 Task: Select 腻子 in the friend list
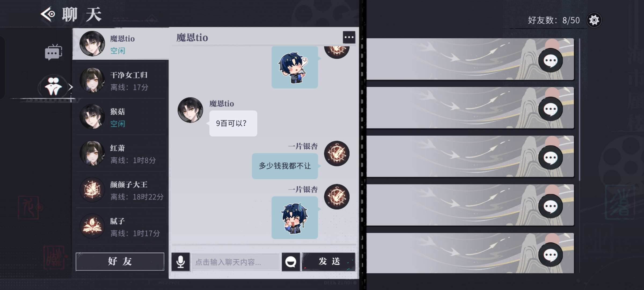coord(120,227)
